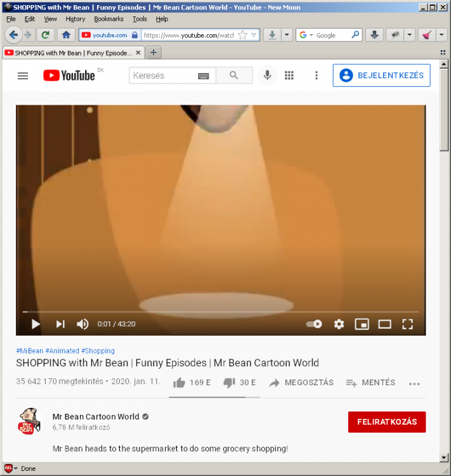Click the MEGOSZTÁS share button
Image resolution: width=451 pixels, height=476 pixels.
click(301, 383)
